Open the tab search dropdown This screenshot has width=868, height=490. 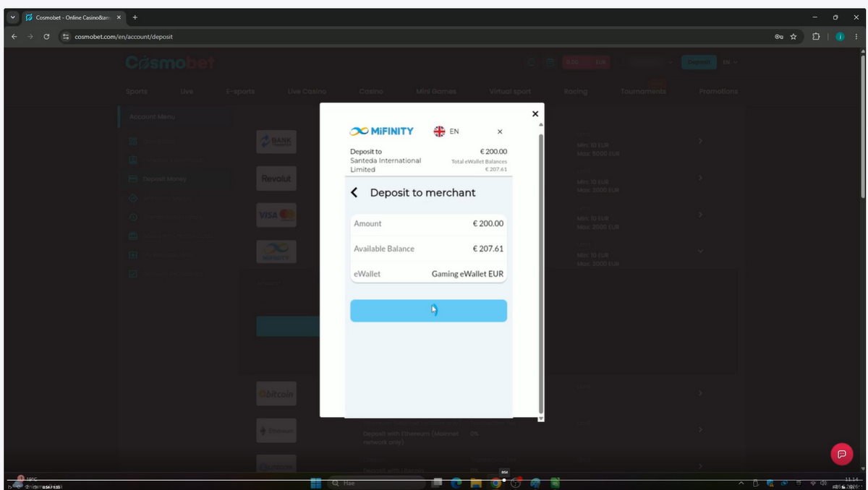point(12,17)
